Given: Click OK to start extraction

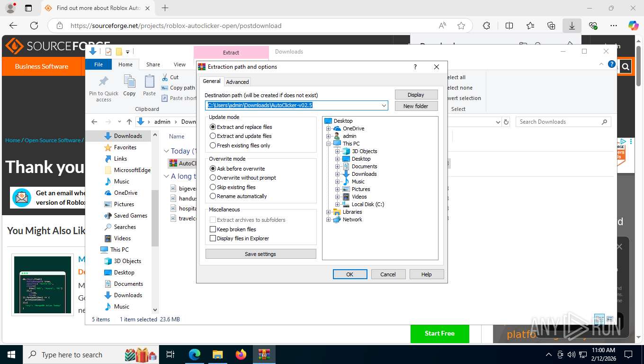Looking at the screenshot, I should pos(350,274).
